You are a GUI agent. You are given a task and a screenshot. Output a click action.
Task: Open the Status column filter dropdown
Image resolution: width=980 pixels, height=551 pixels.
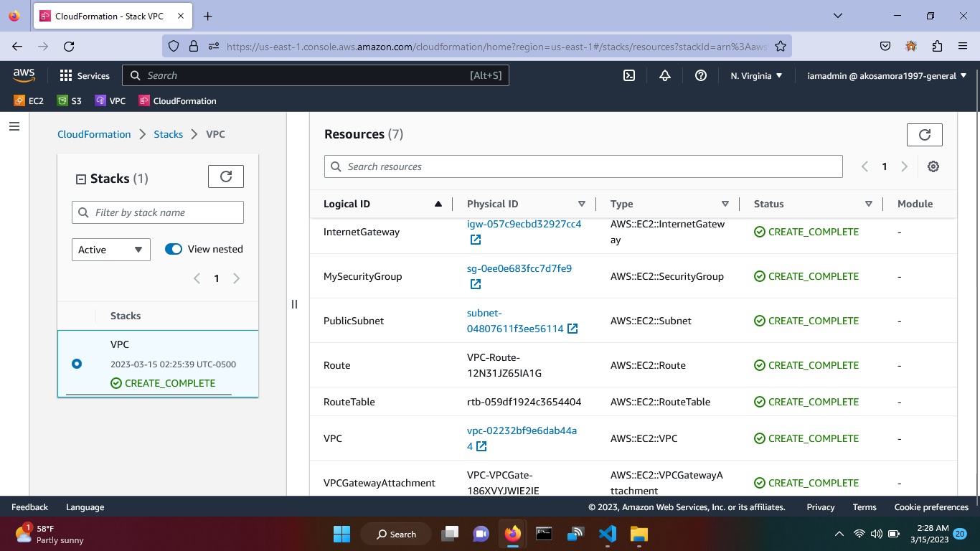(868, 204)
